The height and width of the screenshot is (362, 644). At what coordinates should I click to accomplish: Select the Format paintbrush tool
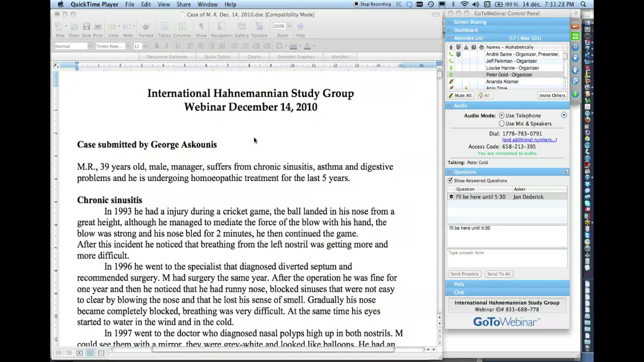click(x=146, y=28)
